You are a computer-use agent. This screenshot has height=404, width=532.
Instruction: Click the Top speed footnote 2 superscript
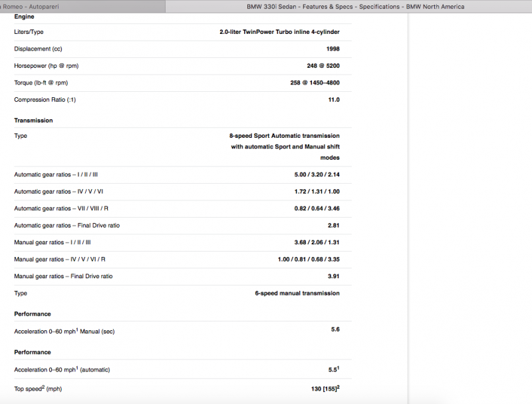(42, 386)
